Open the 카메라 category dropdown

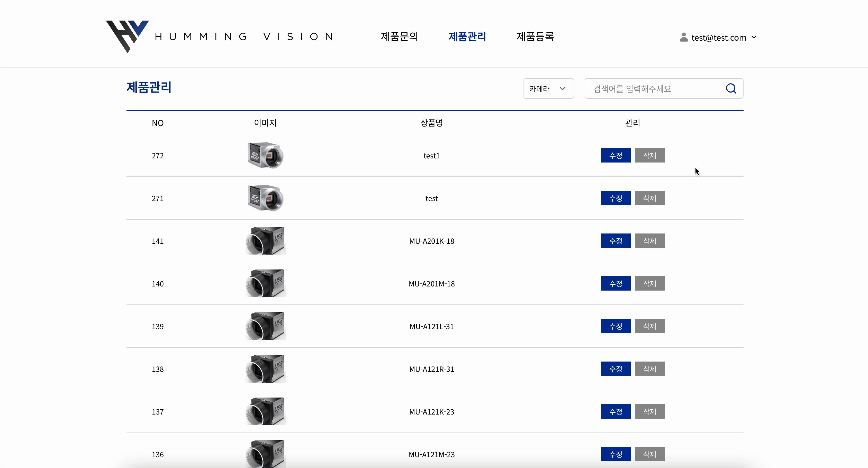(548, 88)
